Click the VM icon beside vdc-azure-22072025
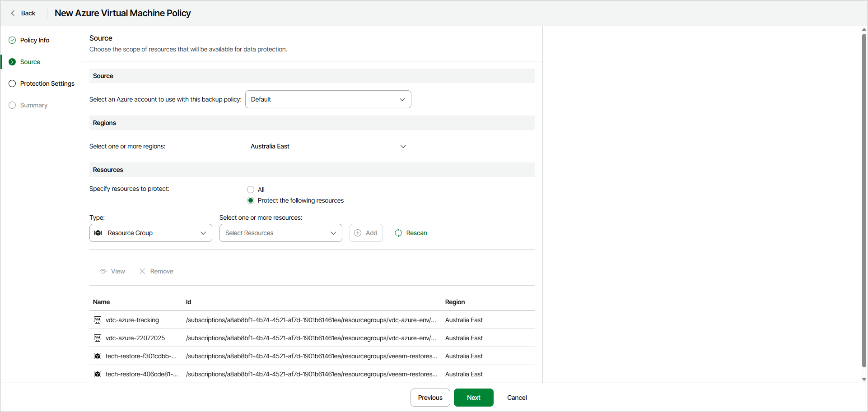 coord(98,338)
